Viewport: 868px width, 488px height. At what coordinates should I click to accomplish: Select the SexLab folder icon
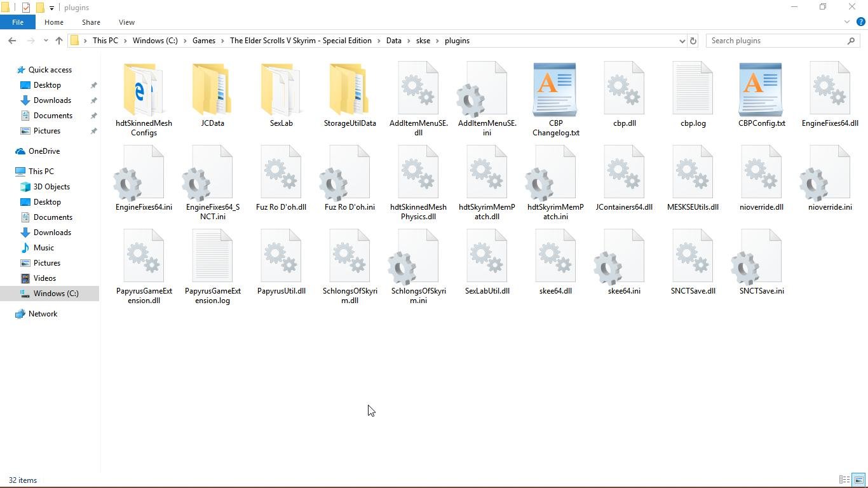click(281, 89)
